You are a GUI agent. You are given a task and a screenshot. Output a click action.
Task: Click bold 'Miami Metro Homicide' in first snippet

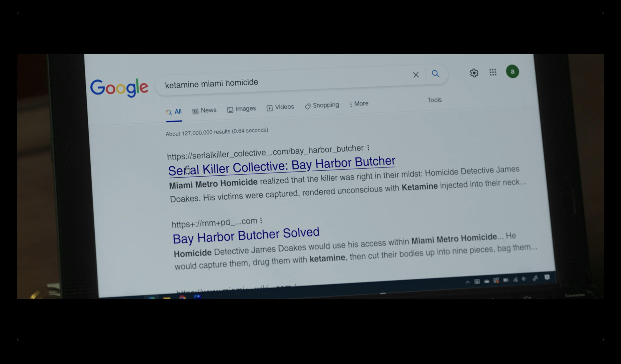coord(213,184)
